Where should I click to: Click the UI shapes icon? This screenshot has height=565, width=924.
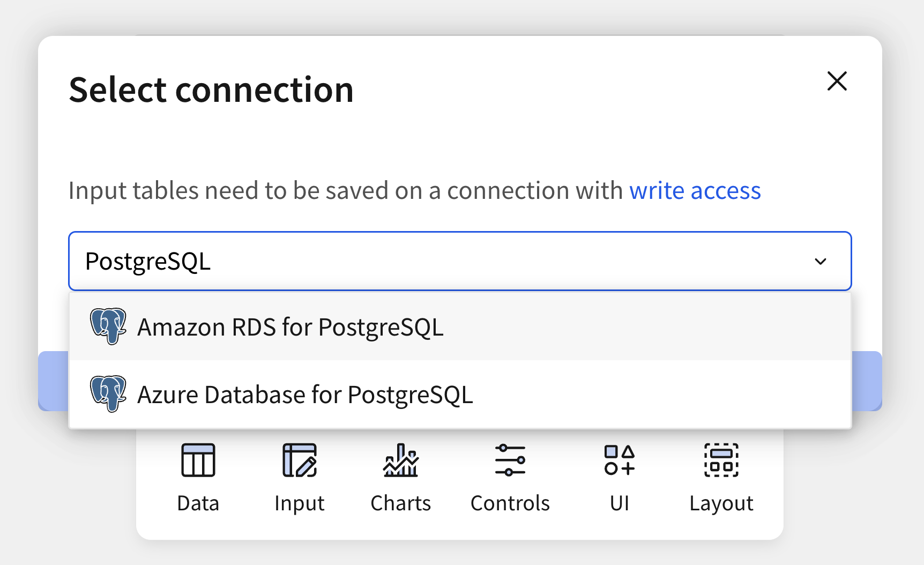pyautogui.click(x=620, y=460)
